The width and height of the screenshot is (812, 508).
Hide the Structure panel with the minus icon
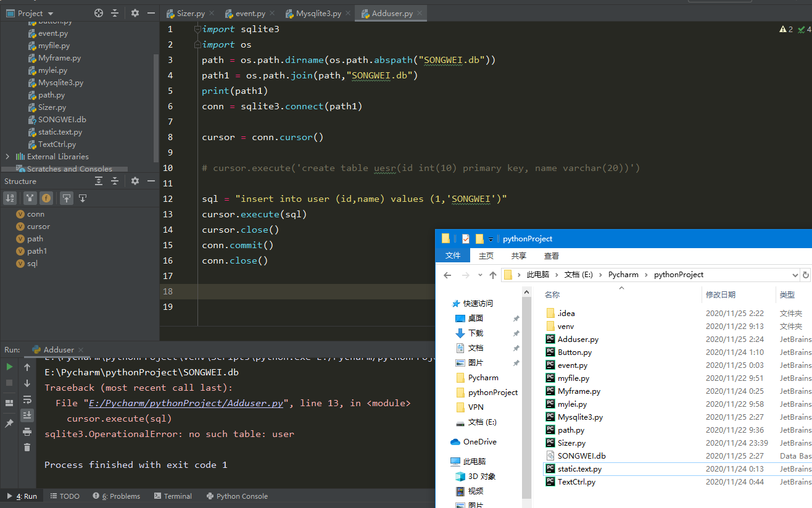click(151, 181)
